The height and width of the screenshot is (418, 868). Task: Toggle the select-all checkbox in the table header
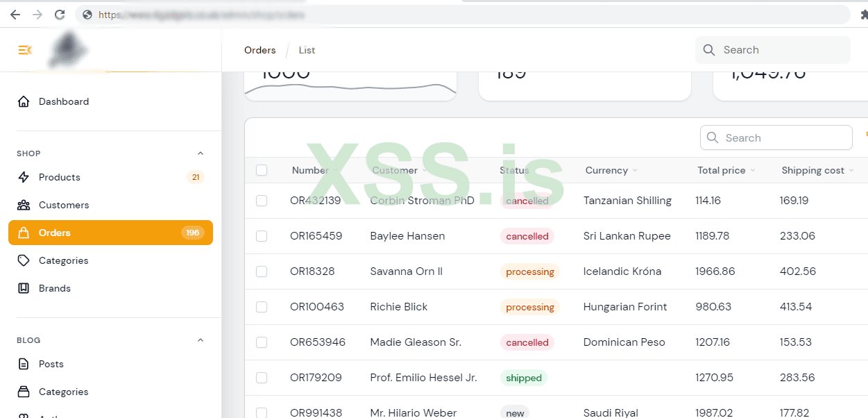pyautogui.click(x=262, y=170)
